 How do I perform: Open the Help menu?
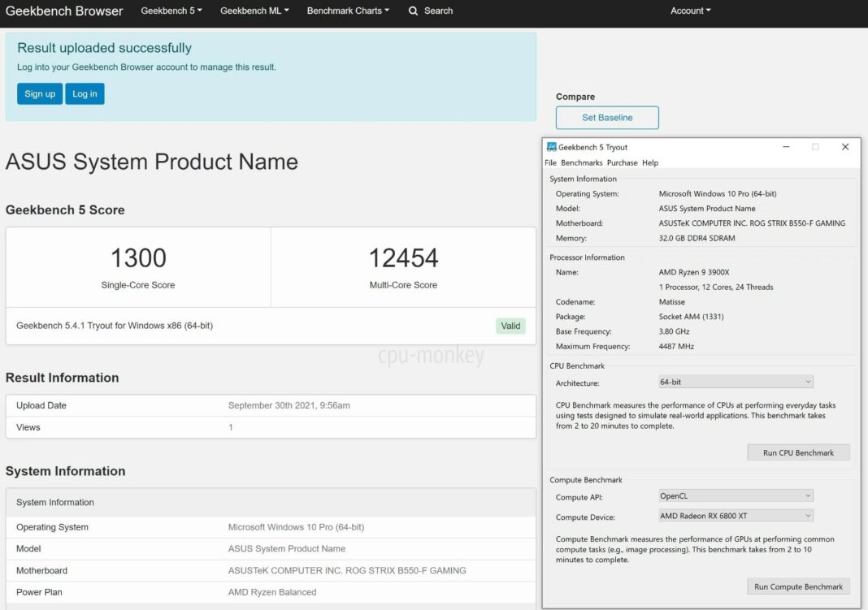click(x=650, y=163)
